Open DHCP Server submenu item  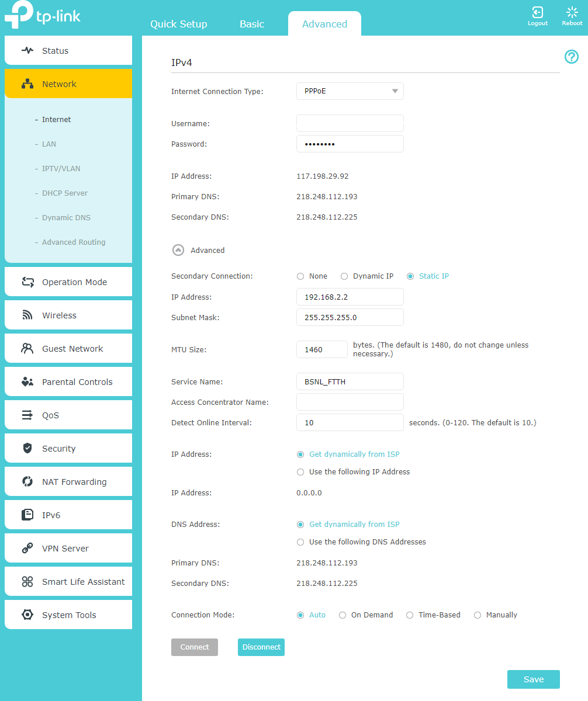(x=65, y=193)
